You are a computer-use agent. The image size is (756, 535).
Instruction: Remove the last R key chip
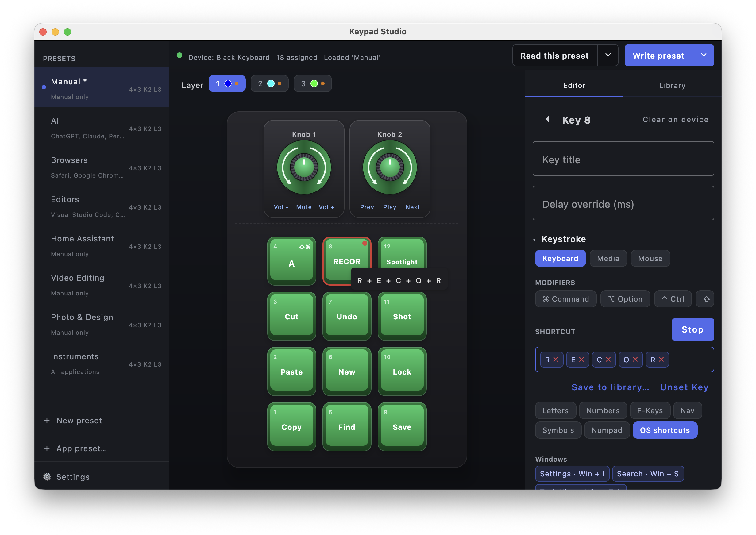[661, 360]
